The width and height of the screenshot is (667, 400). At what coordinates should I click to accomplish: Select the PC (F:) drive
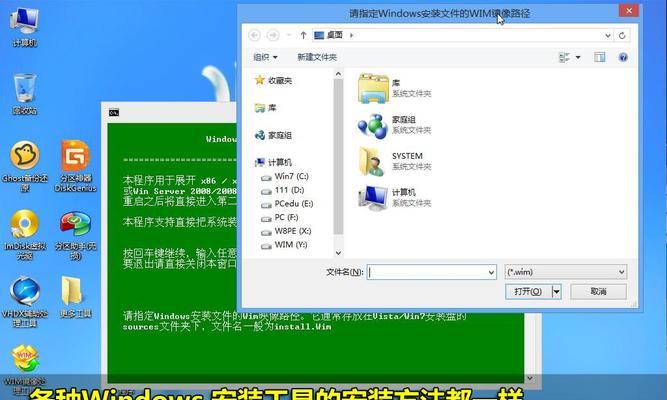280,217
